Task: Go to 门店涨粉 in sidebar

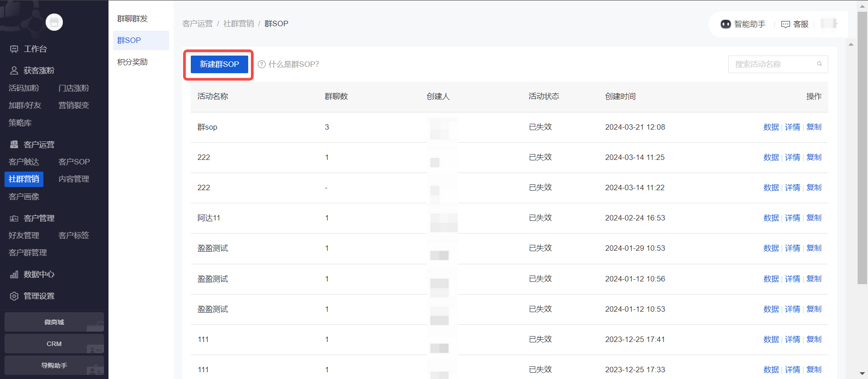Action: (74, 88)
